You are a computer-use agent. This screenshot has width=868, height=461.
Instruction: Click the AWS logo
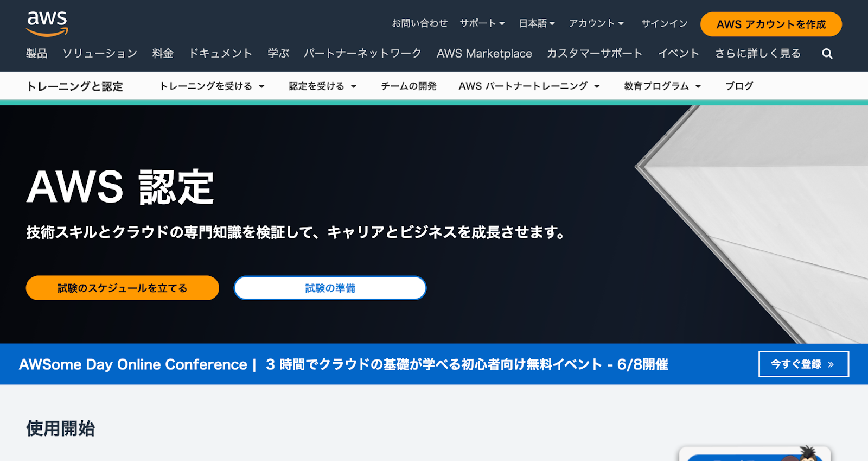point(48,24)
